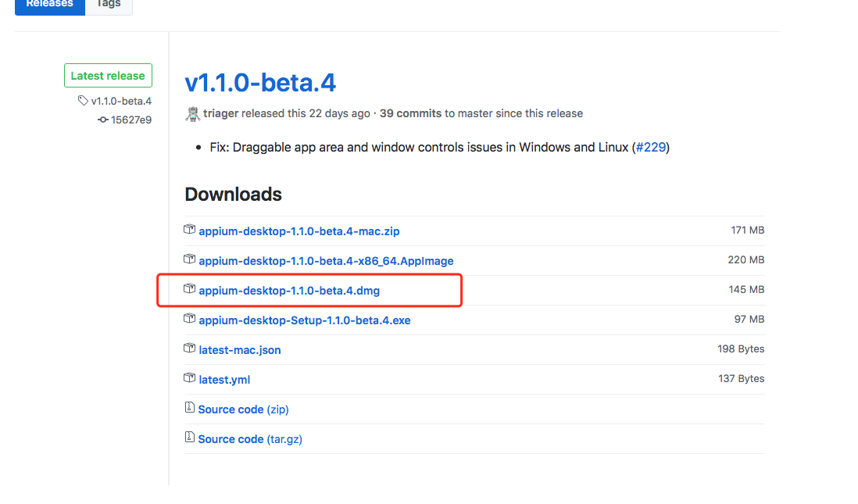
Task: Click zip file icon for Source code (zip)
Action: click(189, 407)
